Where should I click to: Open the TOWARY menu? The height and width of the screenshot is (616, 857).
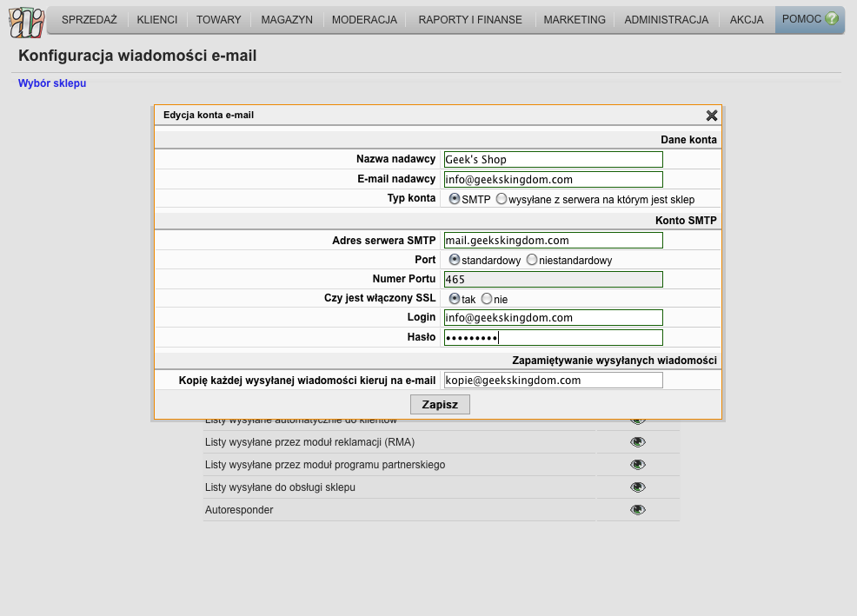click(x=219, y=20)
